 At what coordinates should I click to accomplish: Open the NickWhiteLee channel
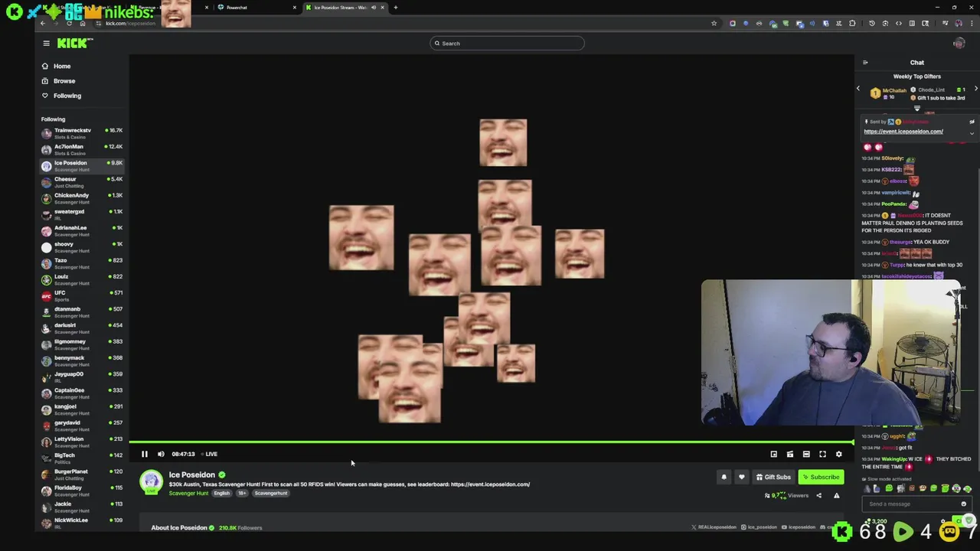(82, 523)
